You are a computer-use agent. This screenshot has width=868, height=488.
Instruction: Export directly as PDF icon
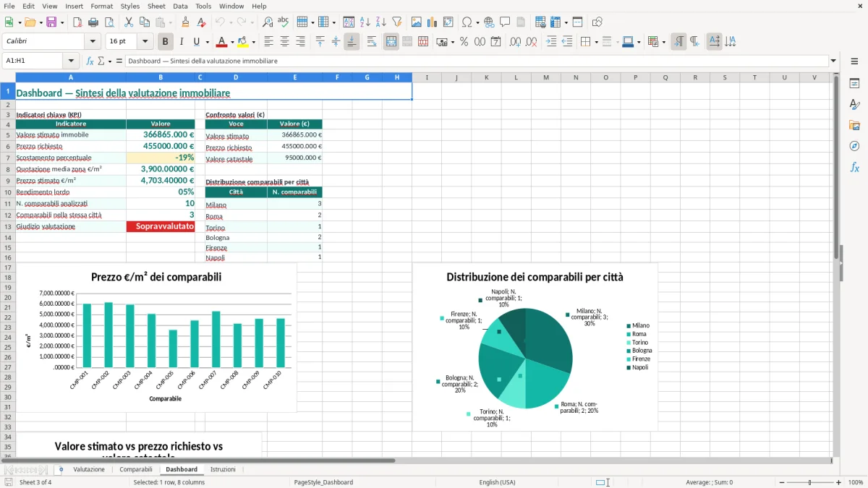pos(77,22)
